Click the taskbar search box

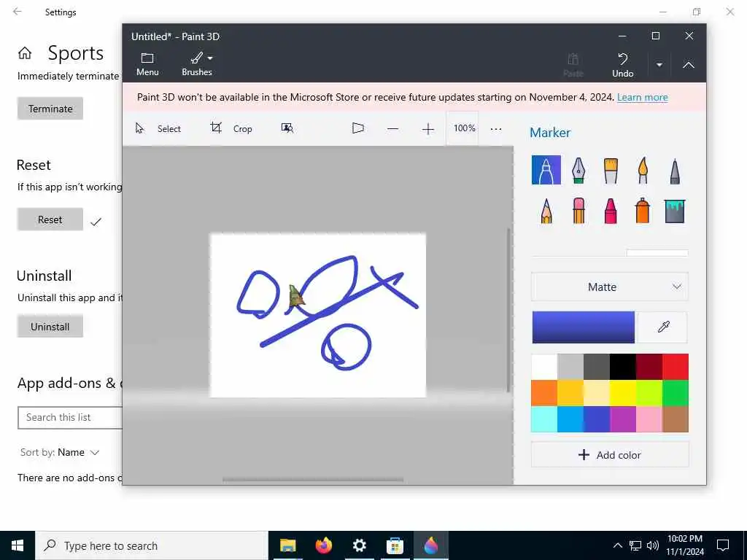click(152, 545)
